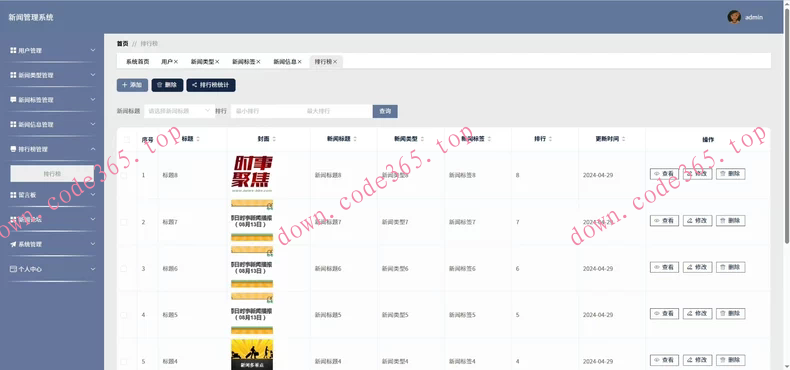Close the 新闻类型 tab with its X
790x370 pixels.
(217, 61)
